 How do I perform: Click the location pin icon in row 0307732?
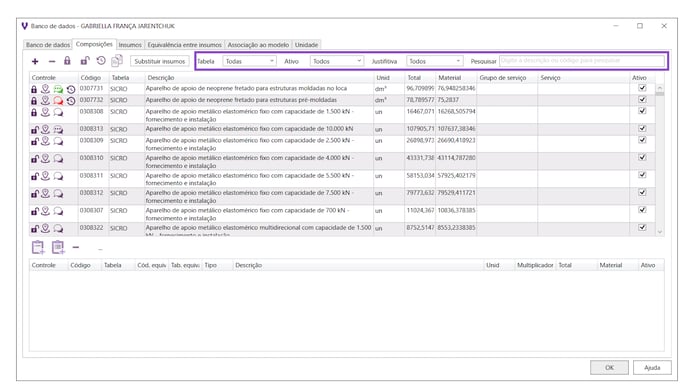[x=45, y=100]
